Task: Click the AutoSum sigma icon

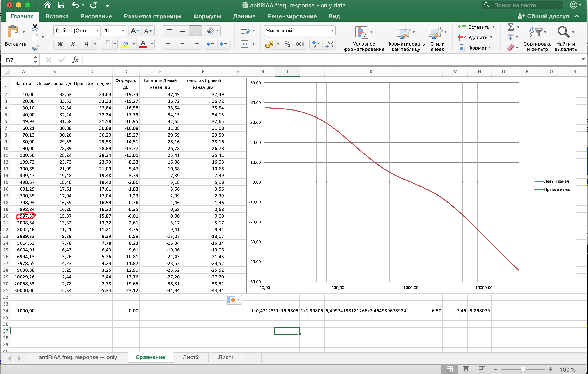Action: (510, 27)
